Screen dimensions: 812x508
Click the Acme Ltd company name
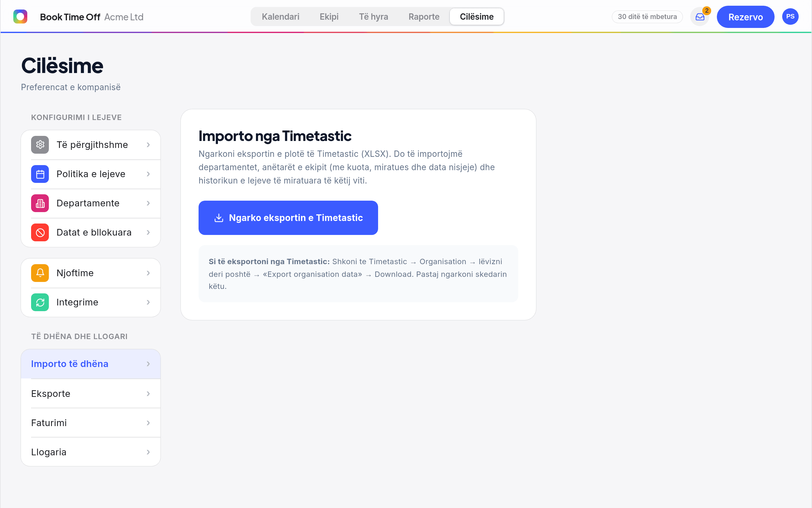tap(124, 17)
